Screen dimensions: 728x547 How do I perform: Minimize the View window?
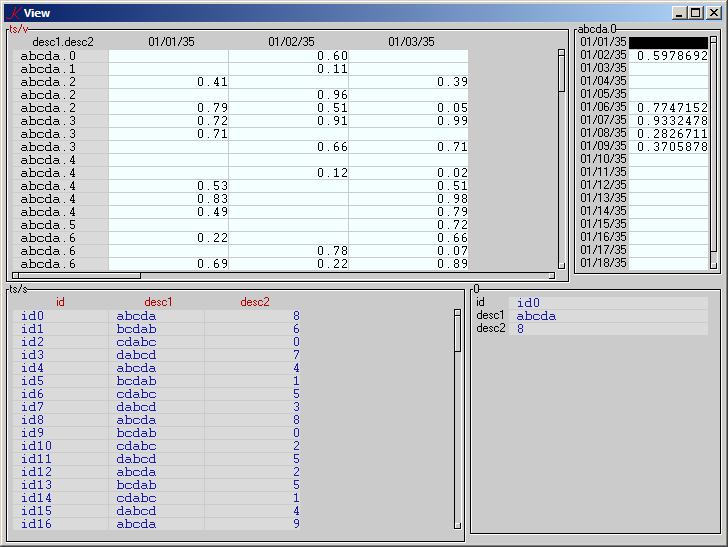(x=680, y=12)
